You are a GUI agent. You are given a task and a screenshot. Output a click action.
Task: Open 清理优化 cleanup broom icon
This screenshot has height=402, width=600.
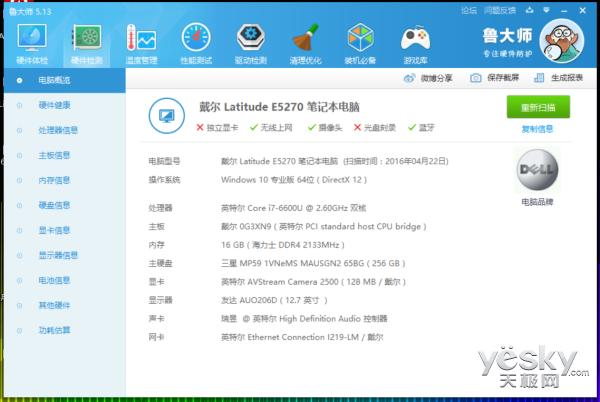pos(305,43)
